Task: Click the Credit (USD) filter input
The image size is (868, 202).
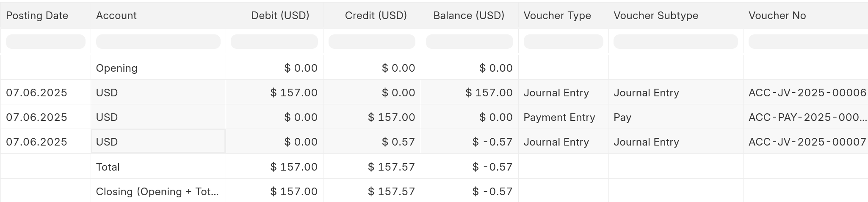Action: tap(372, 42)
